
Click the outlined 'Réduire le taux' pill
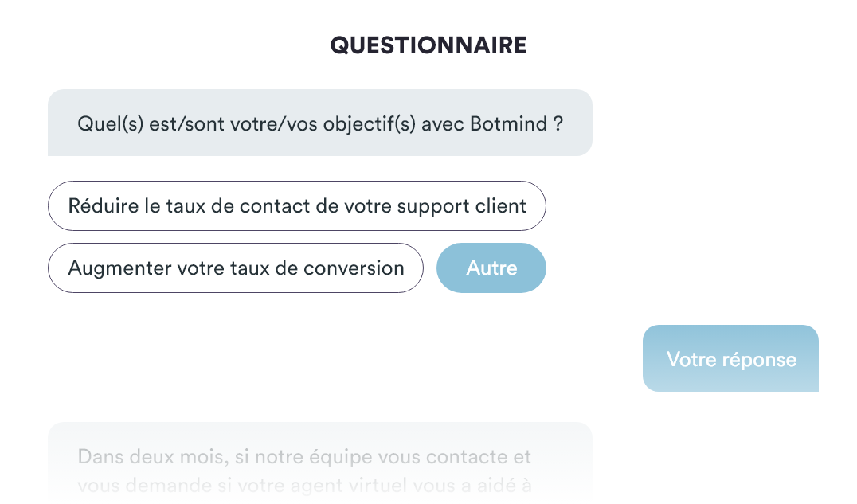pos(297,206)
